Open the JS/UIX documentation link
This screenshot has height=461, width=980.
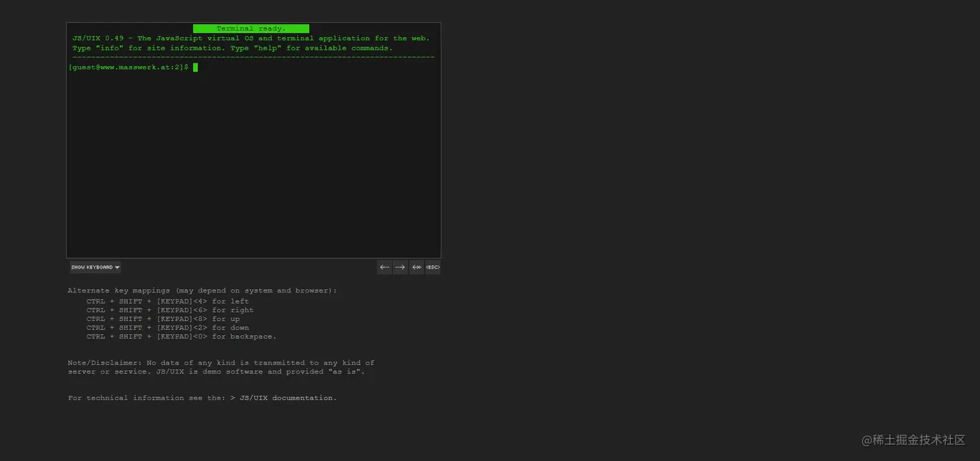click(288, 398)
